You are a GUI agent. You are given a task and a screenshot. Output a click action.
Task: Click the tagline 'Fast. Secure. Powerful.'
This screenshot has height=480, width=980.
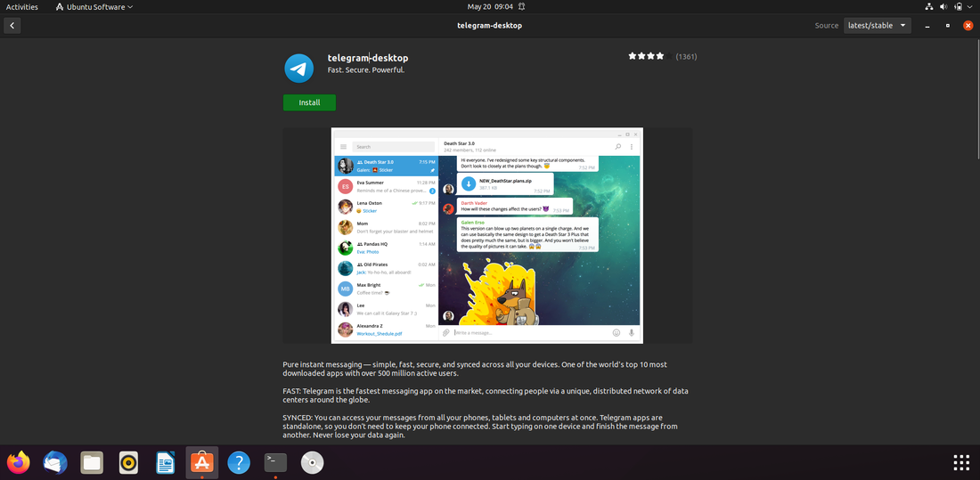(366, 70)
